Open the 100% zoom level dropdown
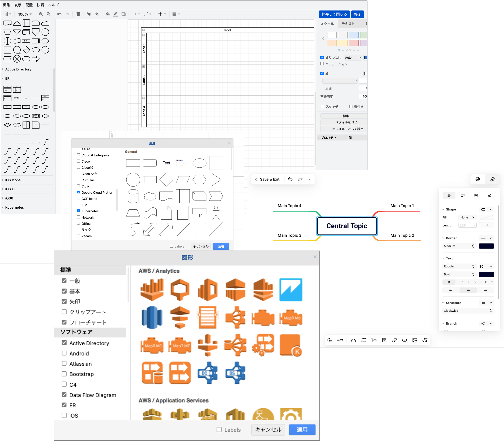 click(25, 14)
